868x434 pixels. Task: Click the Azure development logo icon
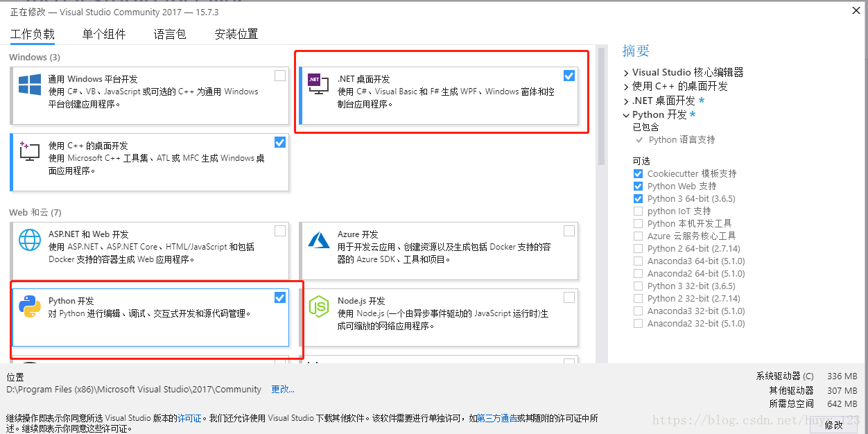pyautogui.click(x=318, y=240)
